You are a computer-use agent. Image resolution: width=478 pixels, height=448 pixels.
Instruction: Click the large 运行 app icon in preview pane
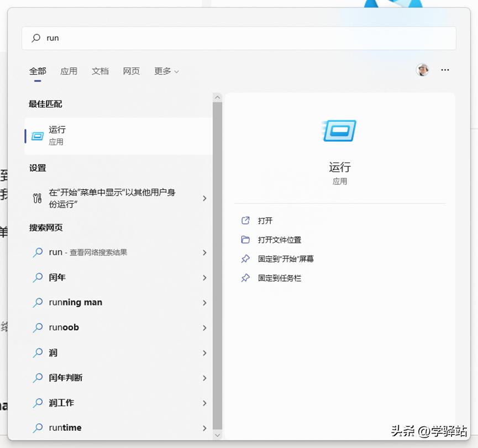[x=339, y=131]
